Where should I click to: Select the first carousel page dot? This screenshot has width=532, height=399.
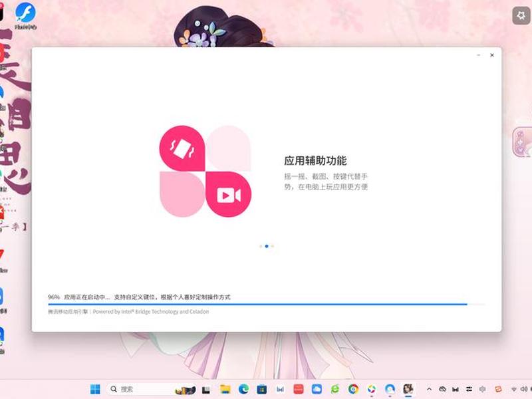point(261,246)
